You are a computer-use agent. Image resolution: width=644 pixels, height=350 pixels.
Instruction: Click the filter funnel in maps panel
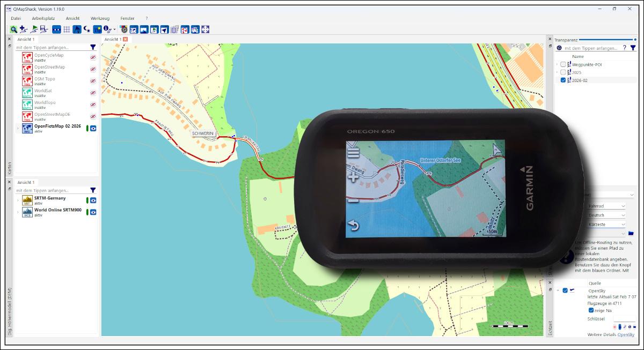tap(93, 47)
